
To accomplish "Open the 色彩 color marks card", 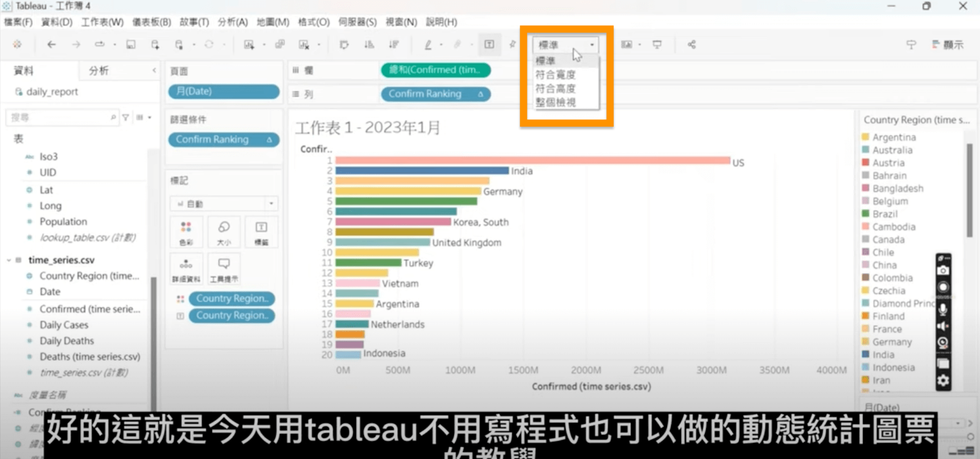I will (186, 233).
